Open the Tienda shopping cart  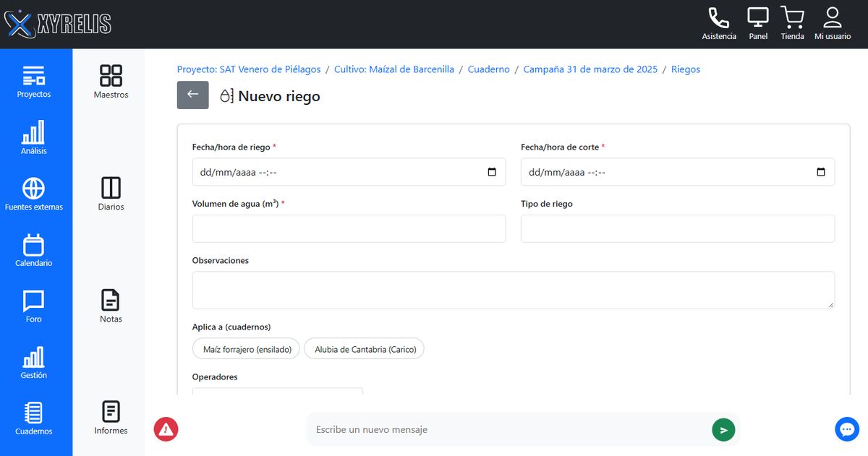[x=792, y=24]
